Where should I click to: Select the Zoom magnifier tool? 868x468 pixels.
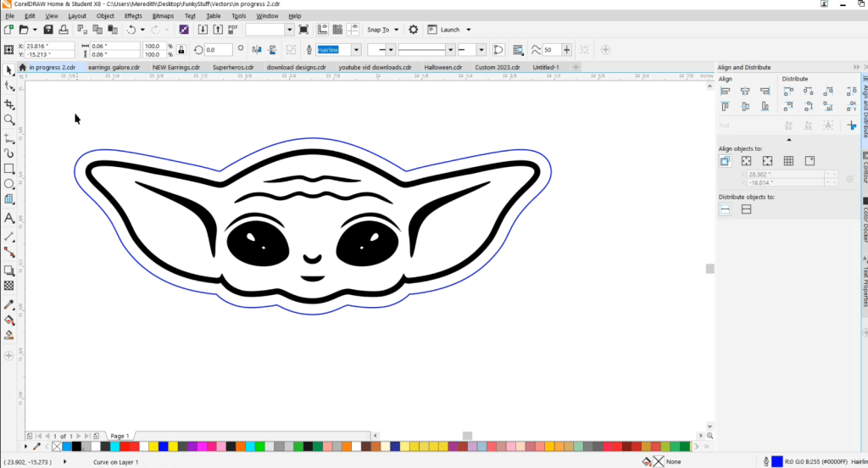click(x=9, y=120)
